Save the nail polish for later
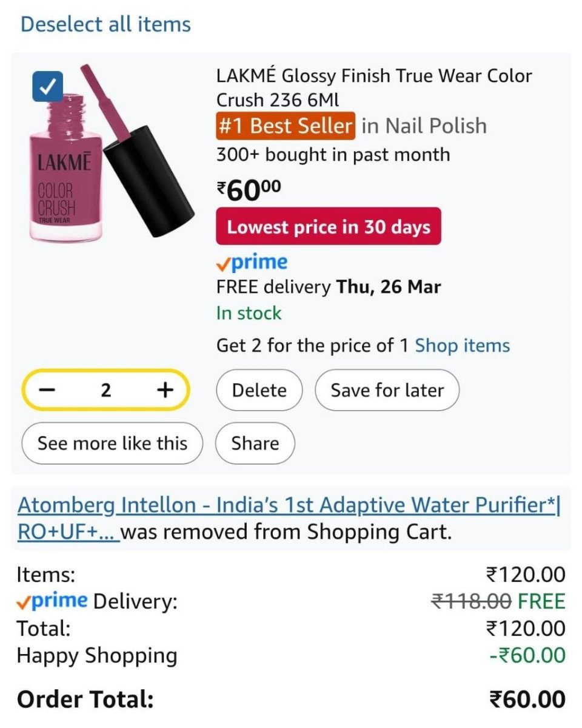Image resolution: width=582 pixels, height=728 pixels. [386, 390]
